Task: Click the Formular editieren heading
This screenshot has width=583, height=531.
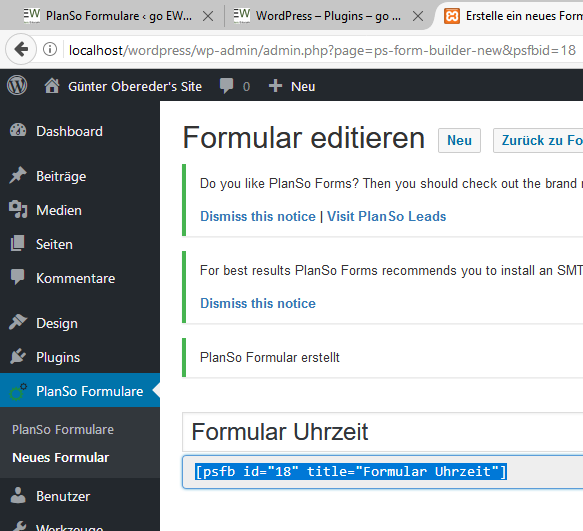Action: click(303, 138)
